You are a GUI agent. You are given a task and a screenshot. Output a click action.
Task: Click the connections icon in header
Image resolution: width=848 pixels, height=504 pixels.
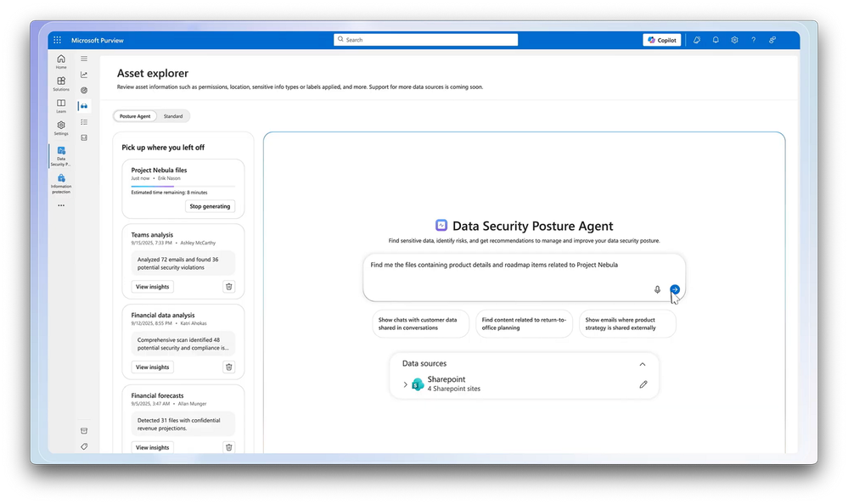click(772, 40)
